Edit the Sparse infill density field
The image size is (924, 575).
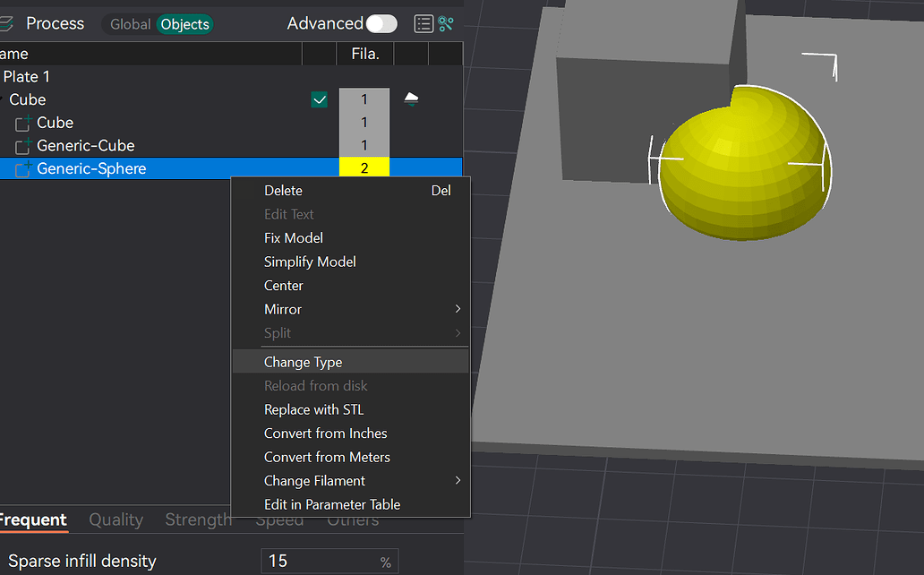[329, 561]
